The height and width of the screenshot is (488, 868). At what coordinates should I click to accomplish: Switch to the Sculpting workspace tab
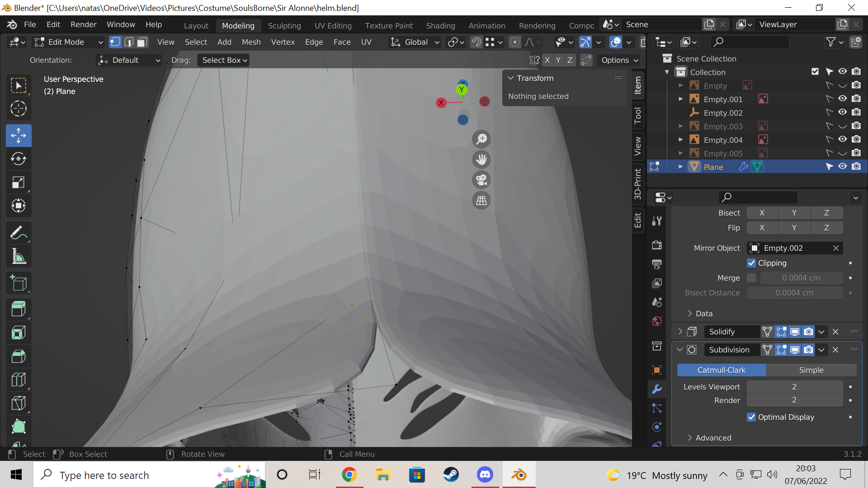[x=284, y=26]
